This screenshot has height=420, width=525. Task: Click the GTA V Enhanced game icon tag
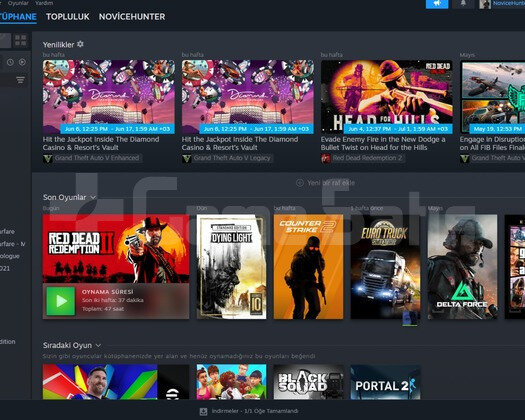48,158
